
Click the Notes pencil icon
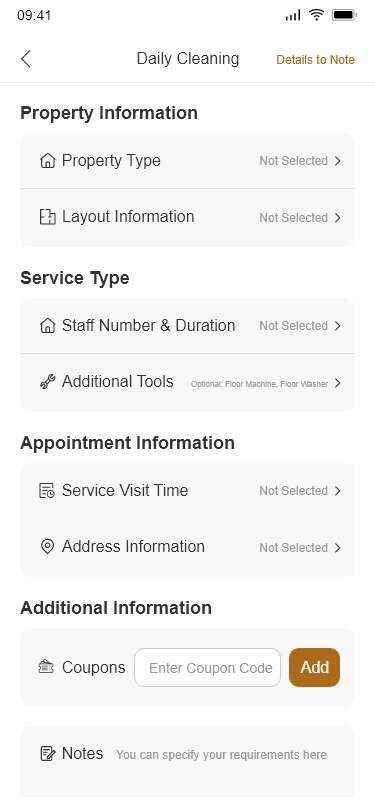tap(47, 753)
